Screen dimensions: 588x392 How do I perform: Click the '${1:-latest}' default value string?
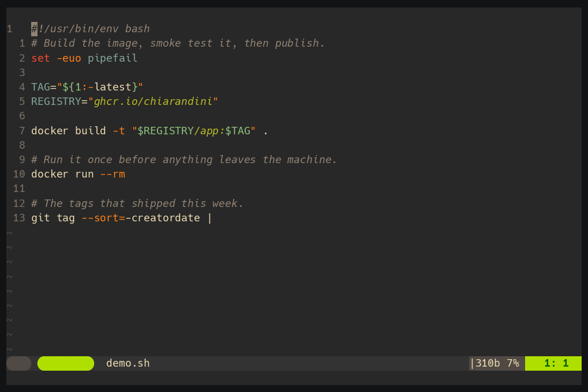point(100,87)
